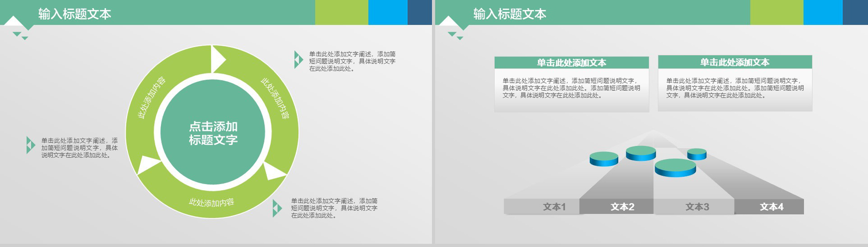Click the left card header 单击此处添加文本

(x=572, y=63)
